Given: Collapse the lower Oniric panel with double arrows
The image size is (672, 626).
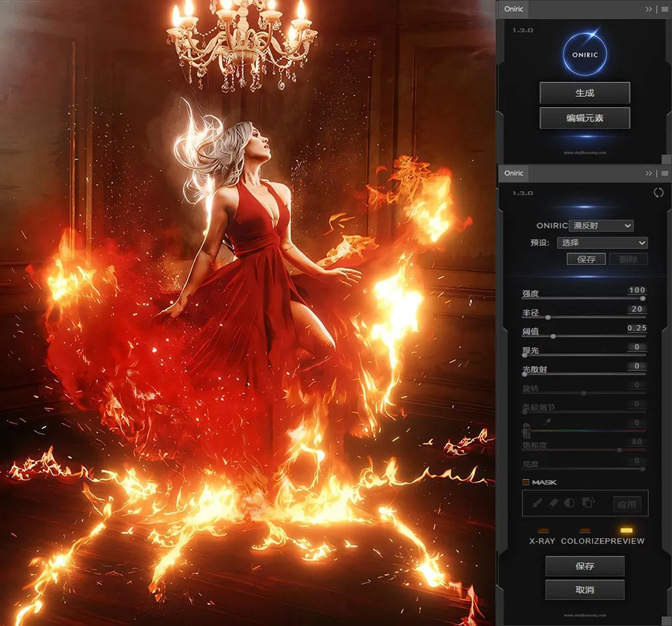Looking at the screenshot, I should click(649, 173).
